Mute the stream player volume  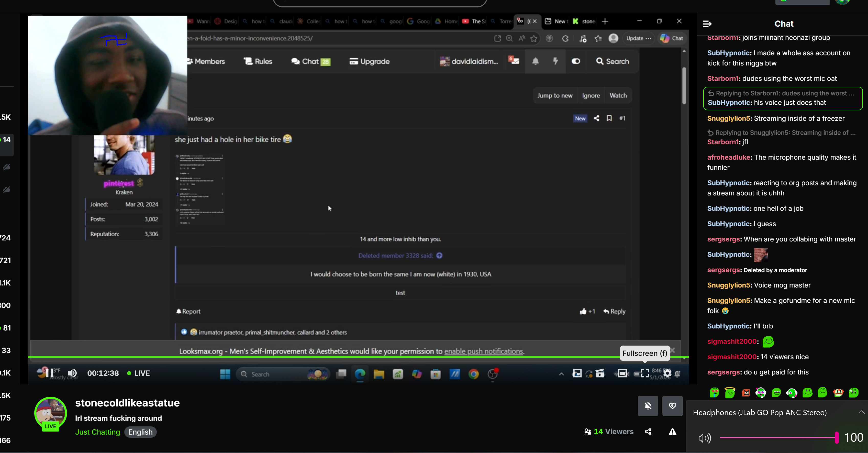[72, 373]
